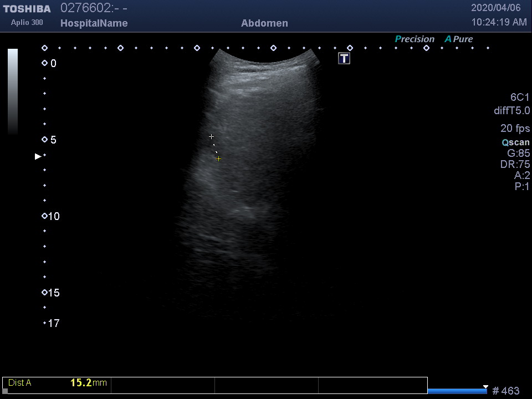The height and width of the screenshot is (399, 532).
Task: Click the TOSHIBA logo
Action: (27, 9)
